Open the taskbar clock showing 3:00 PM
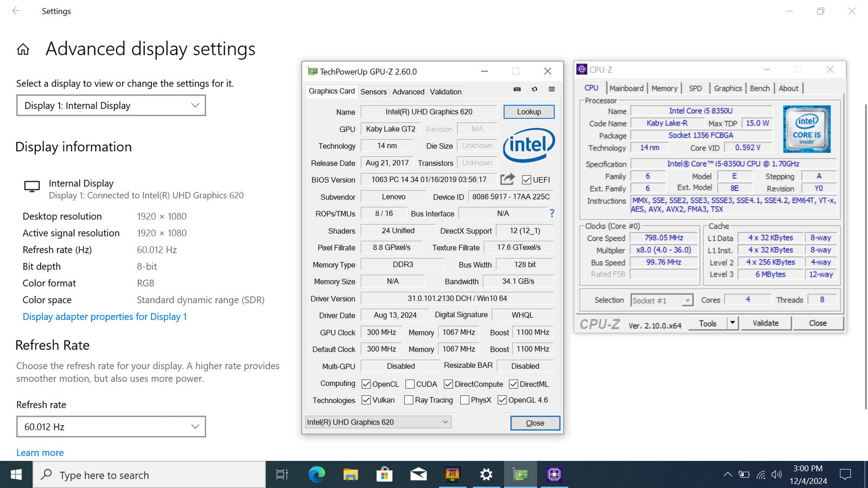 [808, 474]
